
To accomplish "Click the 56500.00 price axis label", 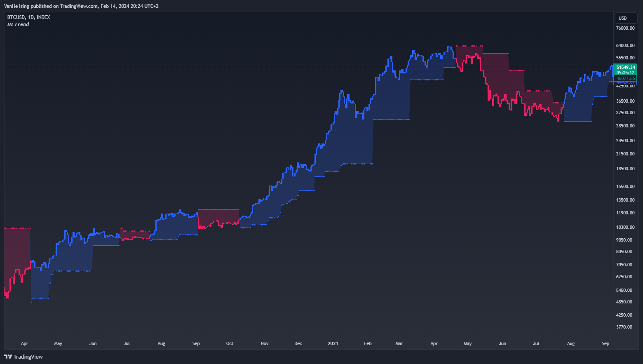I will (625, 58).
